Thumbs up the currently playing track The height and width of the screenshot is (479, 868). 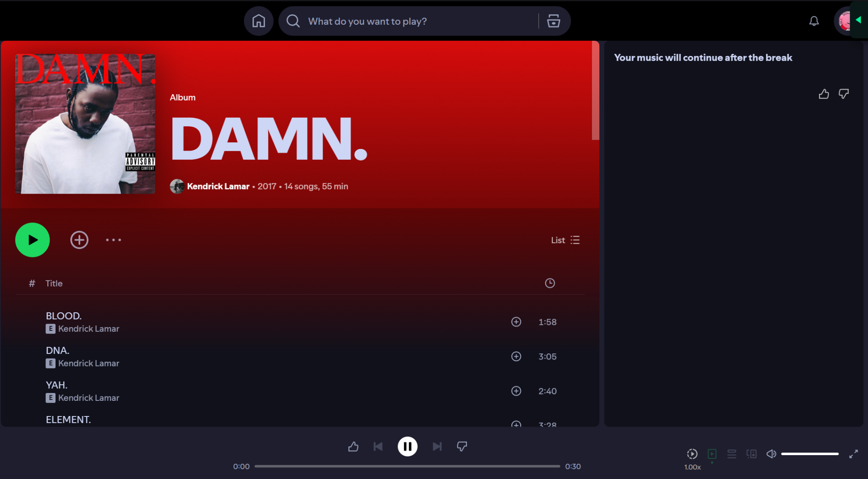point(353,446)
